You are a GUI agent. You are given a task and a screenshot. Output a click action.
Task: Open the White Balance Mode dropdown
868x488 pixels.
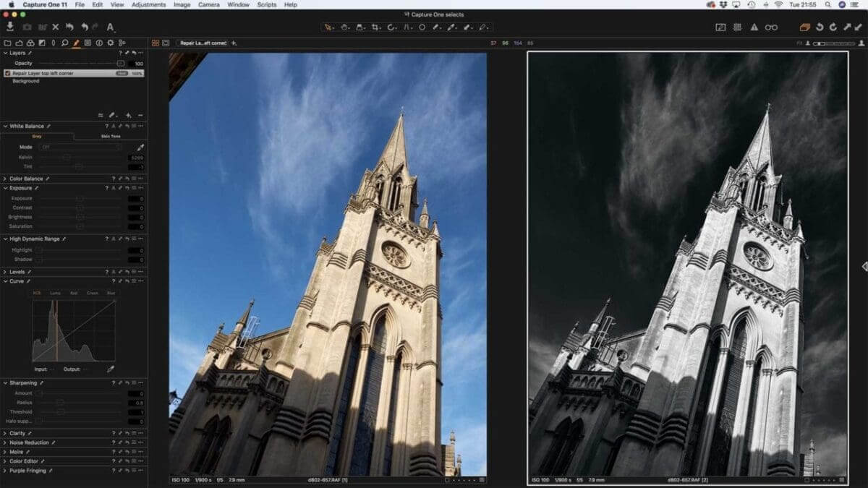tap(81, 147)
